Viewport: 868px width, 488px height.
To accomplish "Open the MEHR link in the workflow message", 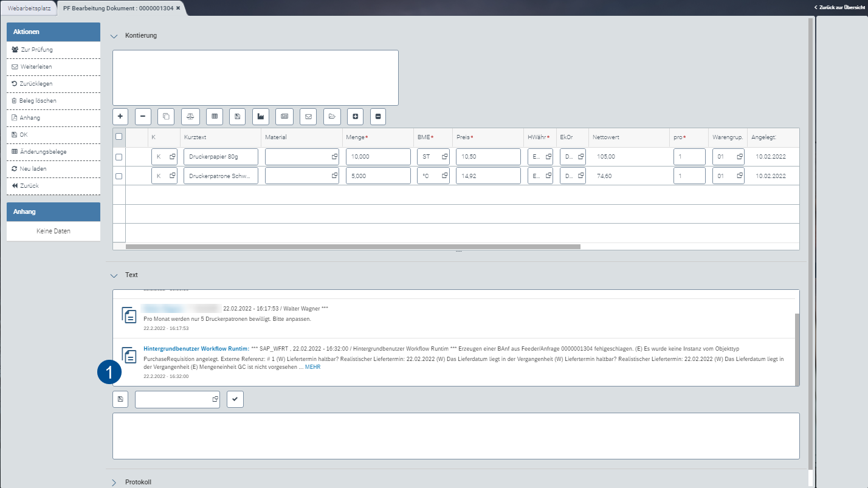I will [311, 366].
